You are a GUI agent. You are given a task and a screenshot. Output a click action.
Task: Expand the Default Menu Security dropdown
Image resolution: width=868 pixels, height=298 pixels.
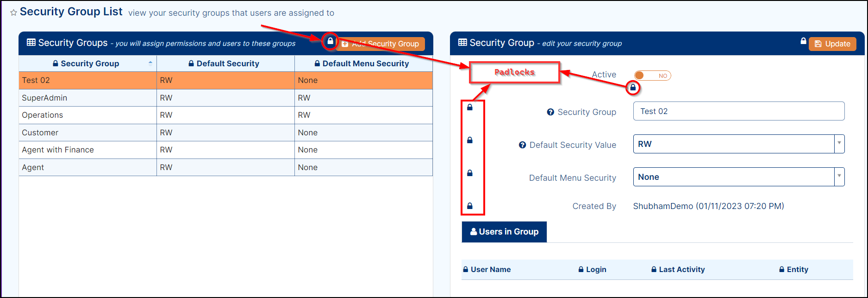pyautogui.click(x=839, y=177)
